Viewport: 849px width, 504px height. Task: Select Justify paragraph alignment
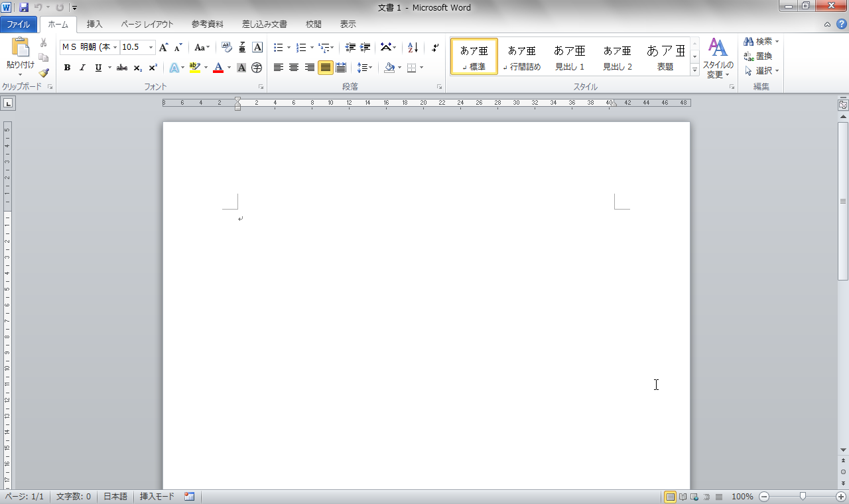point(325,68)
